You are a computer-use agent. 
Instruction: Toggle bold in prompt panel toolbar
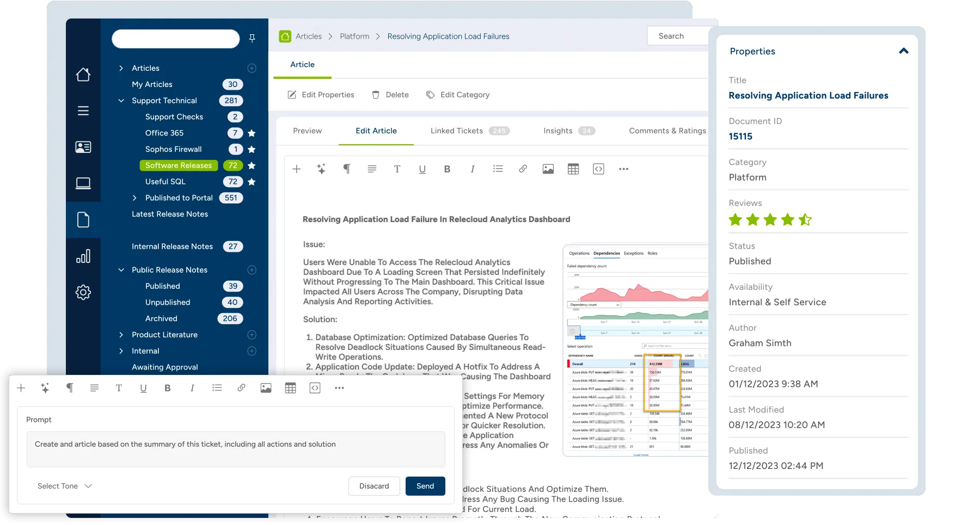pos(168,388)
